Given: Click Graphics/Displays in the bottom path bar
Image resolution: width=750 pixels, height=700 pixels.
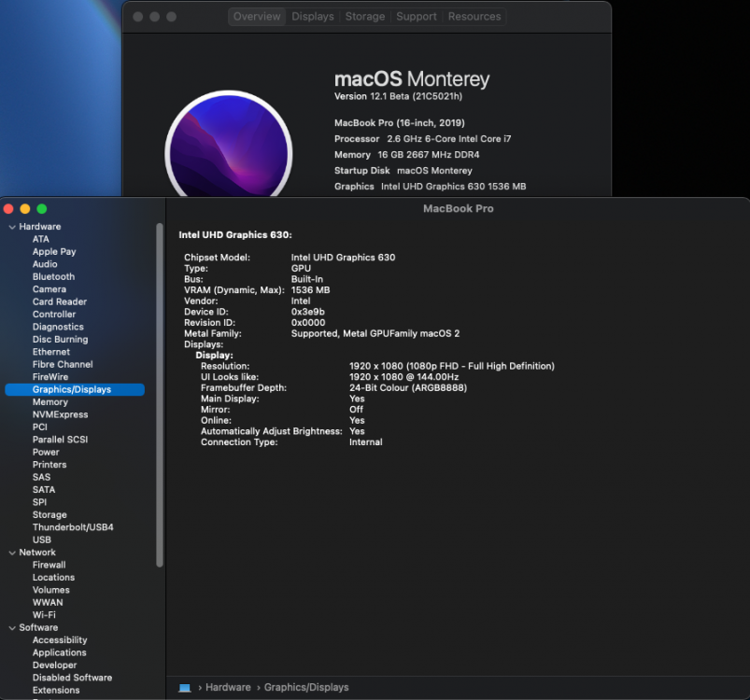Looking at the screenshot, I should [x=306, y=687].
